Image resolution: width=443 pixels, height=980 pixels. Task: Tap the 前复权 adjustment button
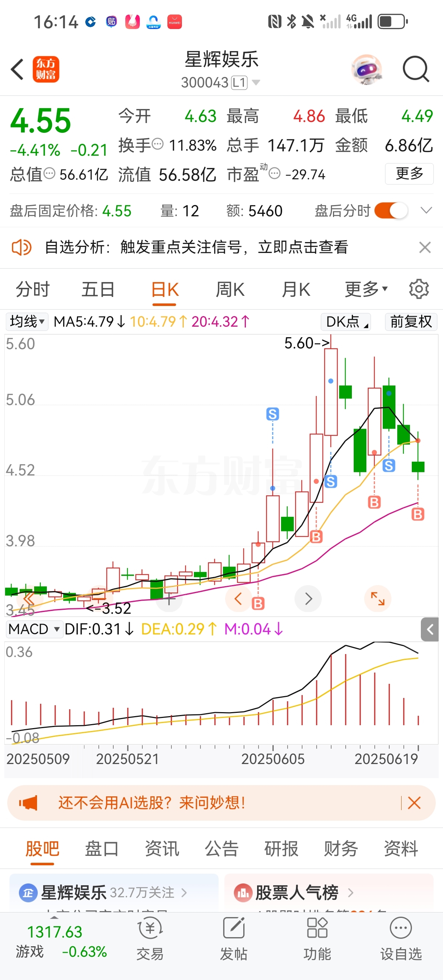coord(411,322)
